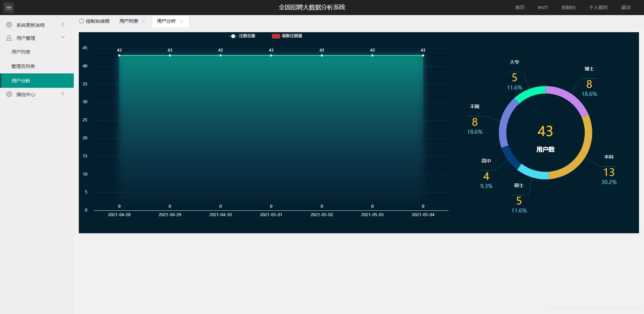Open 个人报告 in top navigation

click(598, 7)
